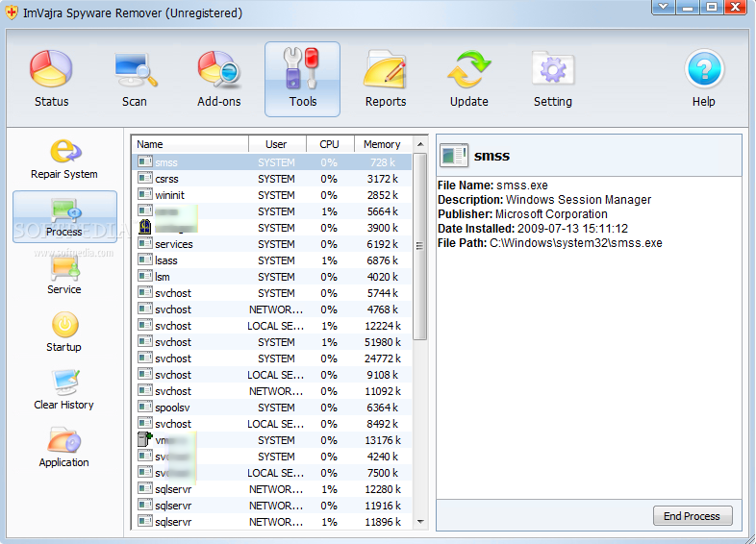The image size is (756, 544).
Task: Select the Tools wrench icon
Action: point(302,68)
